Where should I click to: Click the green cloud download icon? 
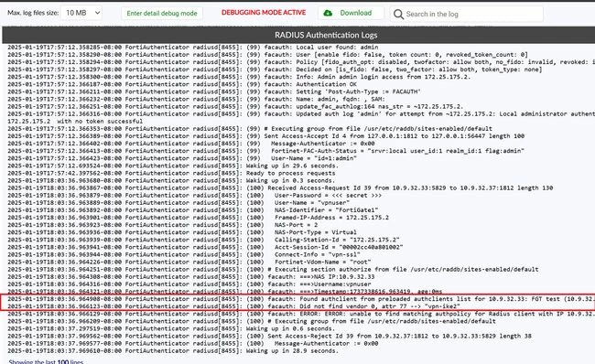pyautogui.click(x=328, y=13)
